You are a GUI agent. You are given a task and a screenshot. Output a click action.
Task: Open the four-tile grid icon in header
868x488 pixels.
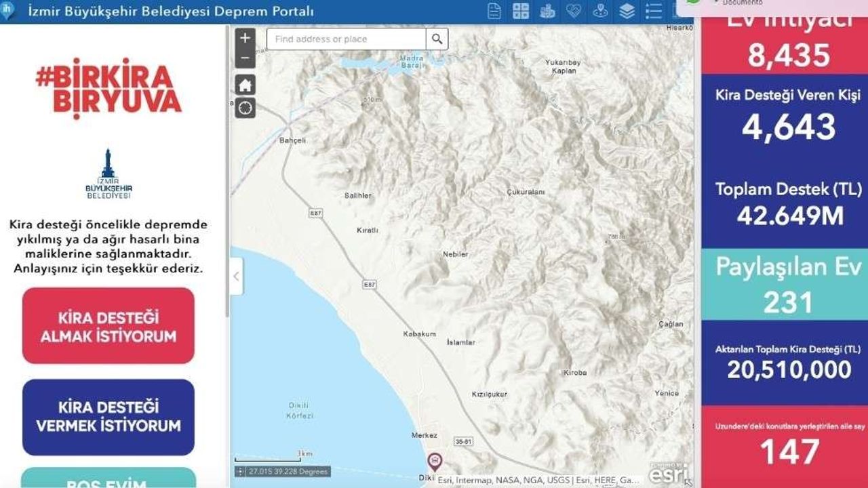point(521,11)
